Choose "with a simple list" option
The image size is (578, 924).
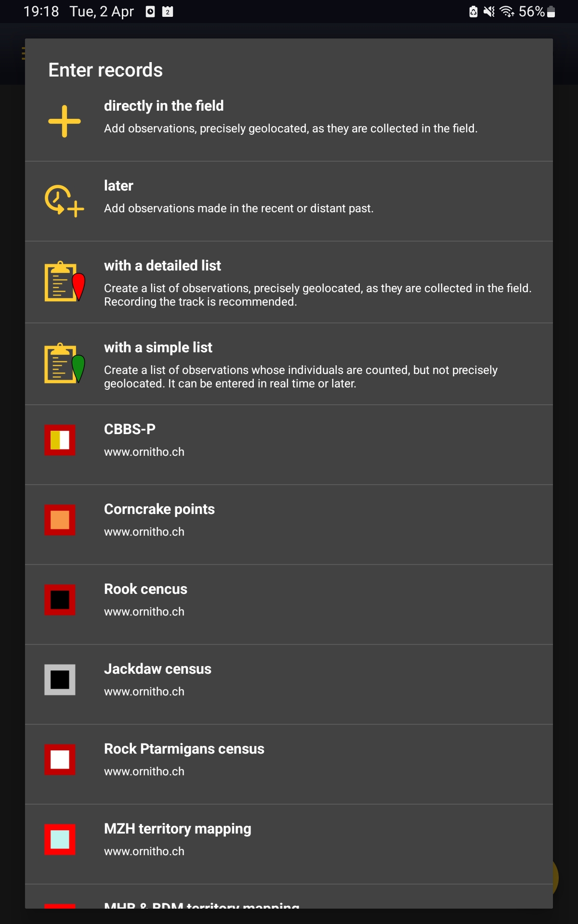pos(158,347)
